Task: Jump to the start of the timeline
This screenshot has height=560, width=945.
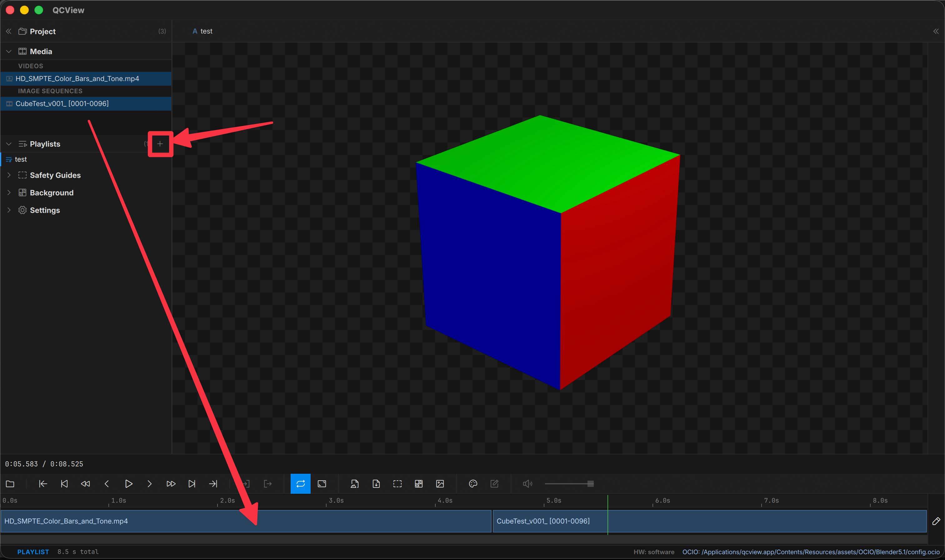Action: coord(43,484)
